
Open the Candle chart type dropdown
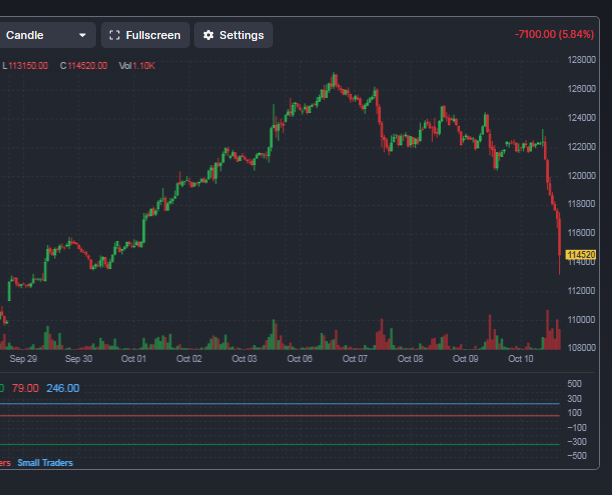click(x=46, y=35)
